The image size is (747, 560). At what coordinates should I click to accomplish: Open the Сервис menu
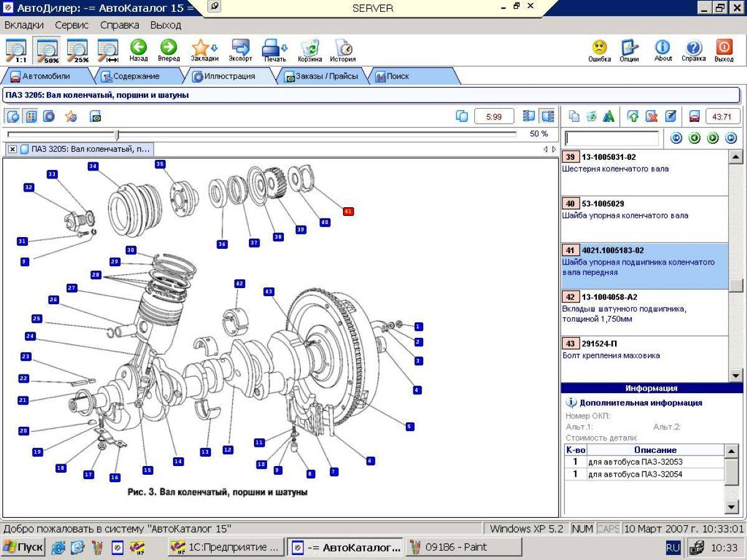[x=72, y=26]
